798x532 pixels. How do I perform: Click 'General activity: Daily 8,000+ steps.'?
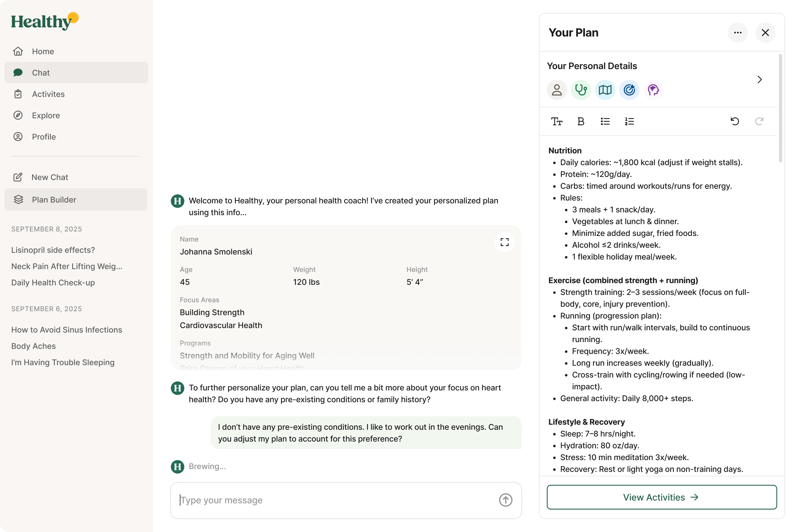[627, 398]
